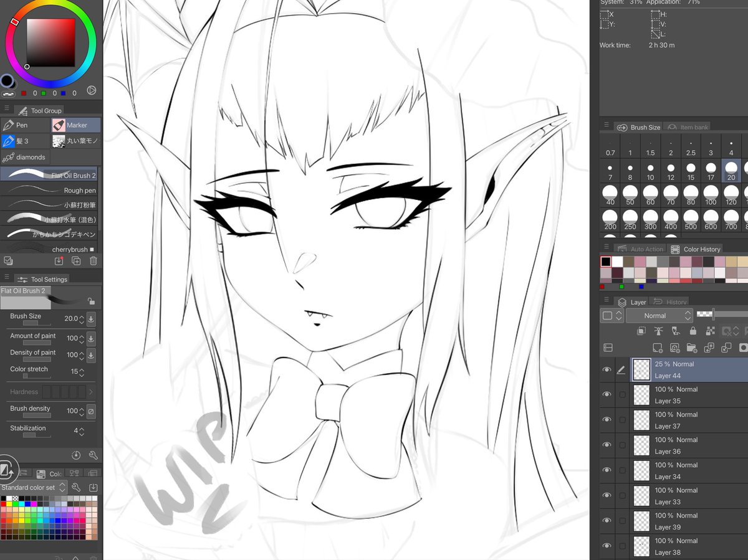Switch to the History tab

[x=670, y=302]
